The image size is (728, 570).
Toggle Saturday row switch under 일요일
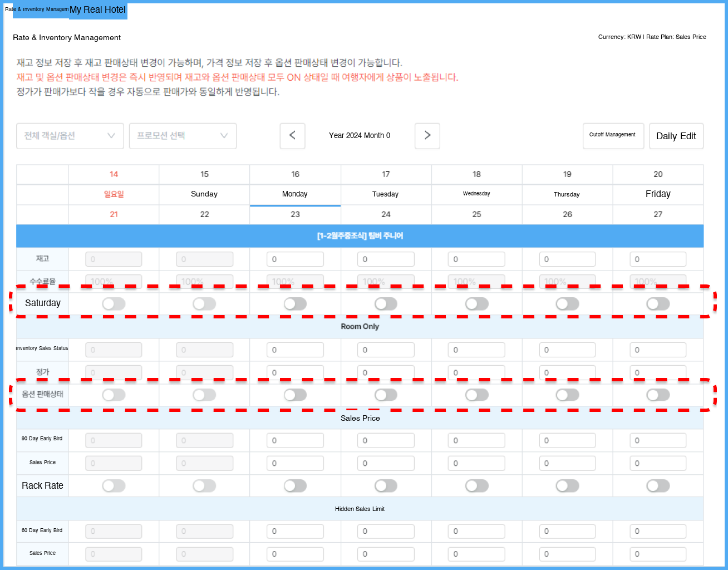pyautogui.click(x=114, y=304)
